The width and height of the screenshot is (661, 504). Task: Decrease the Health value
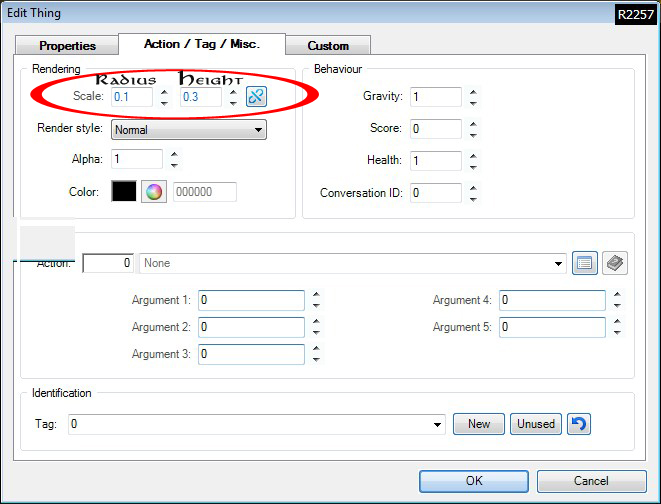(x=473, y=166)
